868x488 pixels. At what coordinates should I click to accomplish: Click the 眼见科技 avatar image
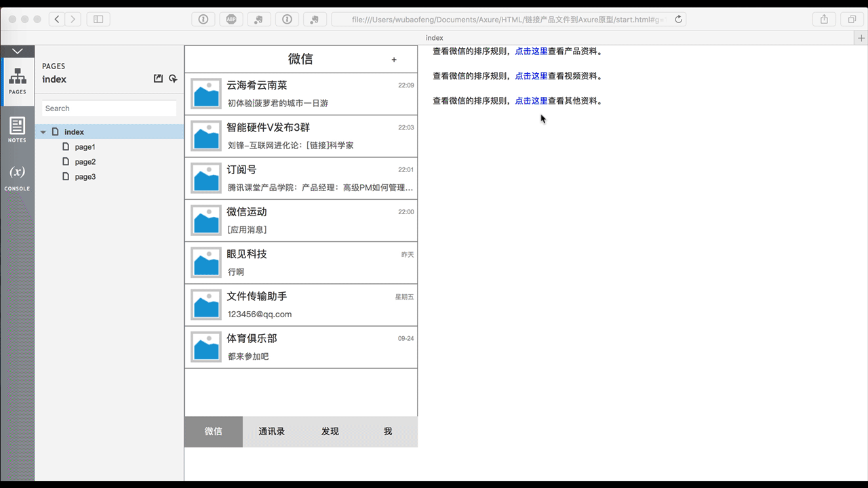pos(206,262)
